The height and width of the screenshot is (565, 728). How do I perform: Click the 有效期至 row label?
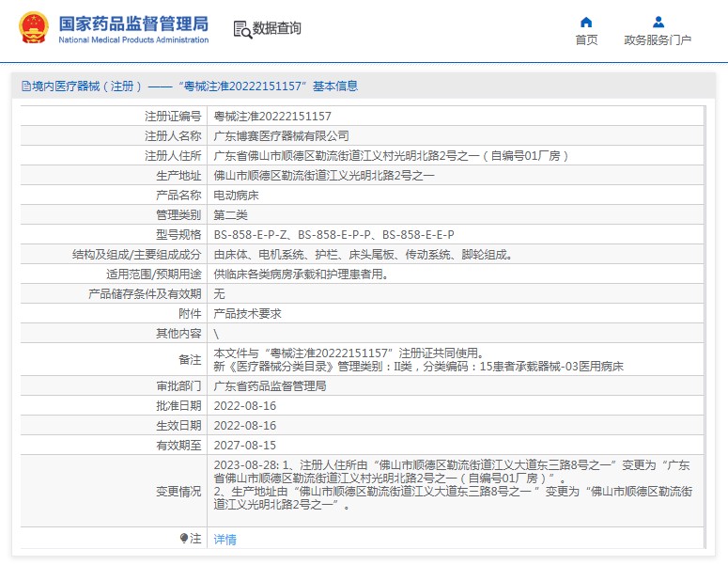[178, 445]
